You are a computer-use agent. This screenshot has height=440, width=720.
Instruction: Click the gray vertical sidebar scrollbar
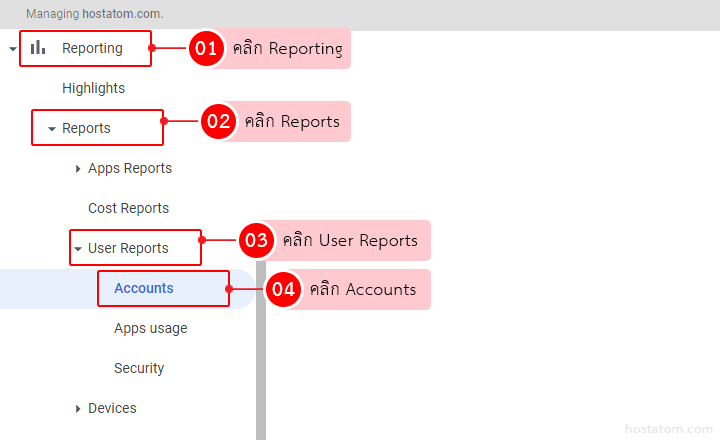tap(261, 360)
